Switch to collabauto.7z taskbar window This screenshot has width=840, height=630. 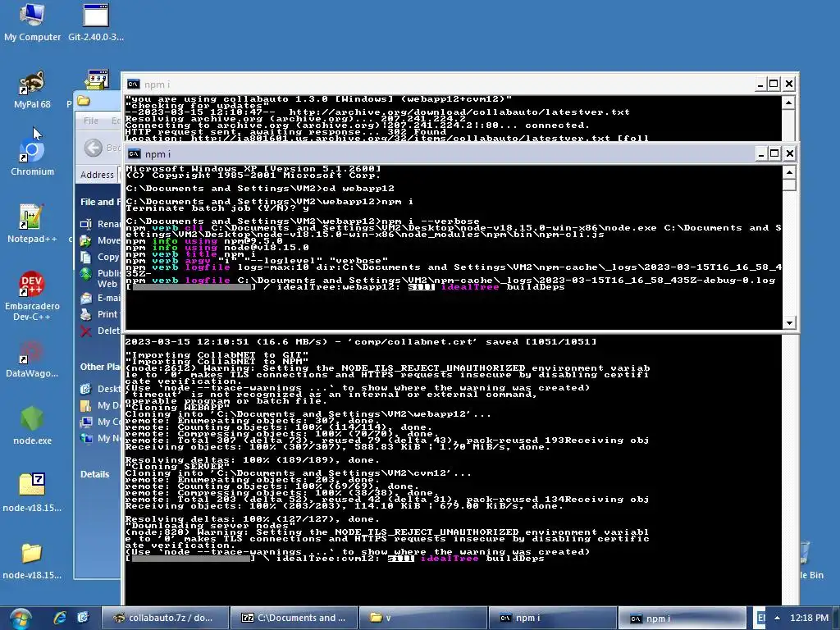tap(165, 618)
